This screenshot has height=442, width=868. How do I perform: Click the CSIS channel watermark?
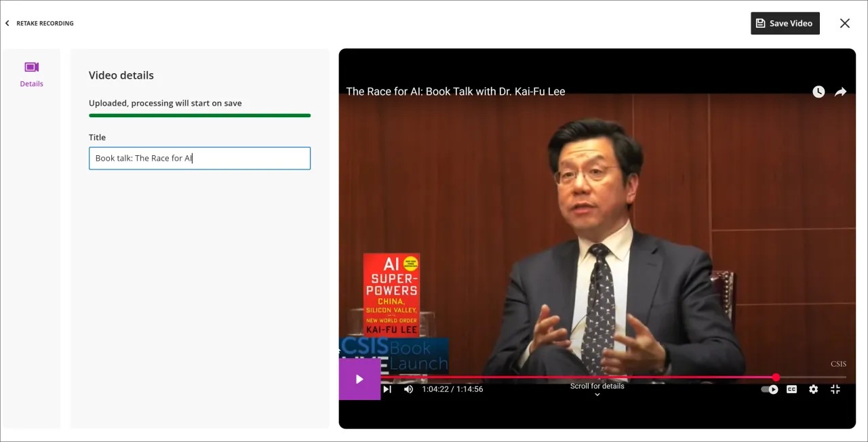pyautogui.click(x=838, y=364)
